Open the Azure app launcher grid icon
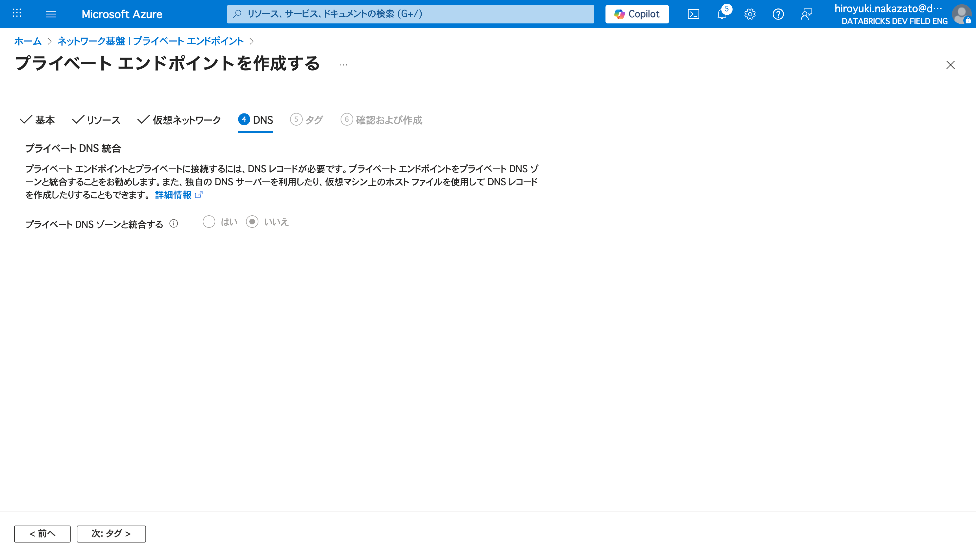The image size is (976, 560). 17,14
